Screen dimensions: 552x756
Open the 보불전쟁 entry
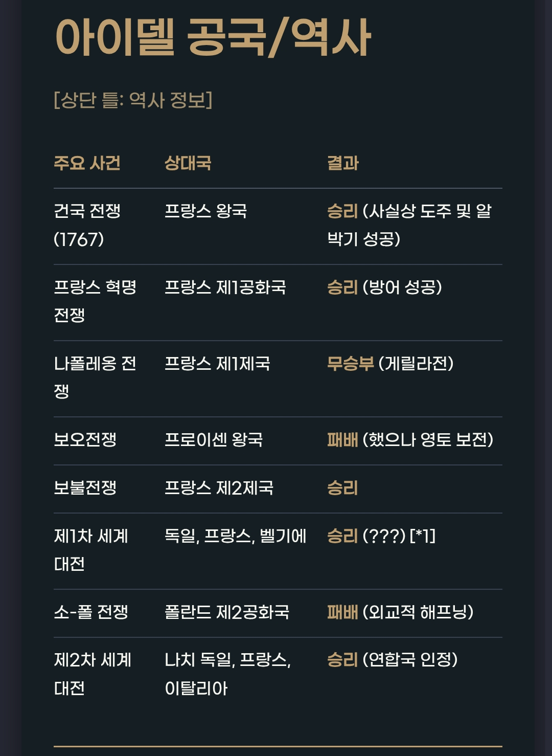pos(85,487)
